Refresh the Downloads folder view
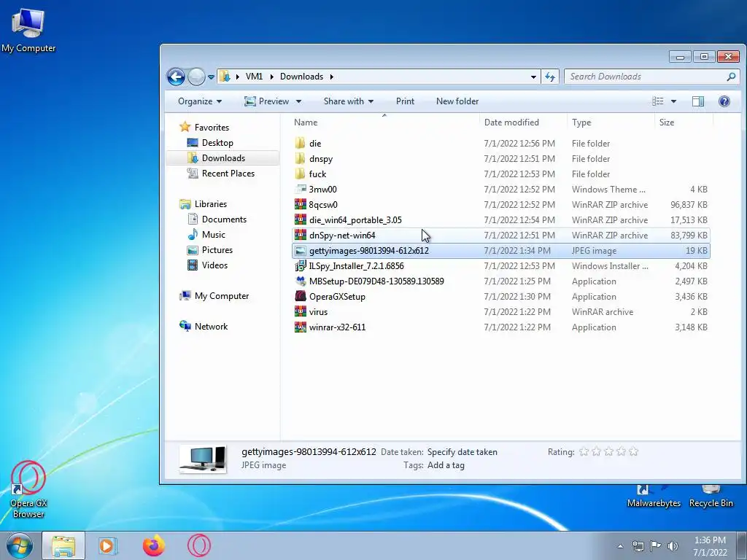The width and height of the screenshot is (747, 560). (x=550, y=77)
